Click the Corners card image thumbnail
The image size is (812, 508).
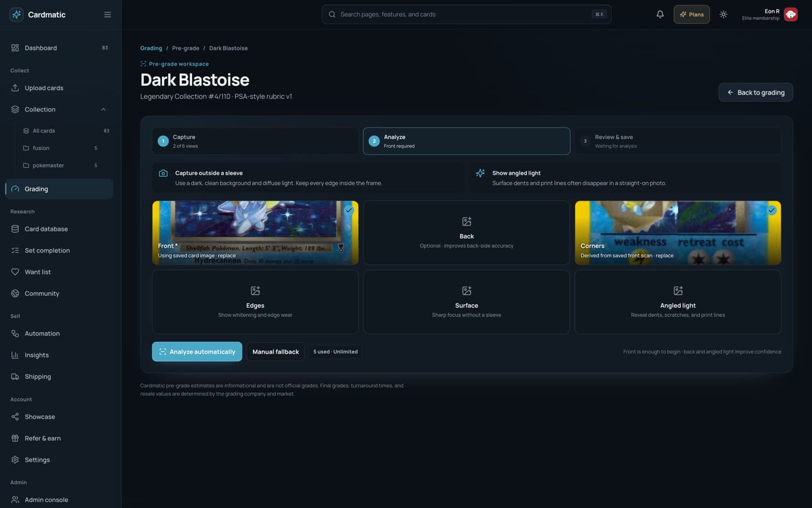[678, 233]
